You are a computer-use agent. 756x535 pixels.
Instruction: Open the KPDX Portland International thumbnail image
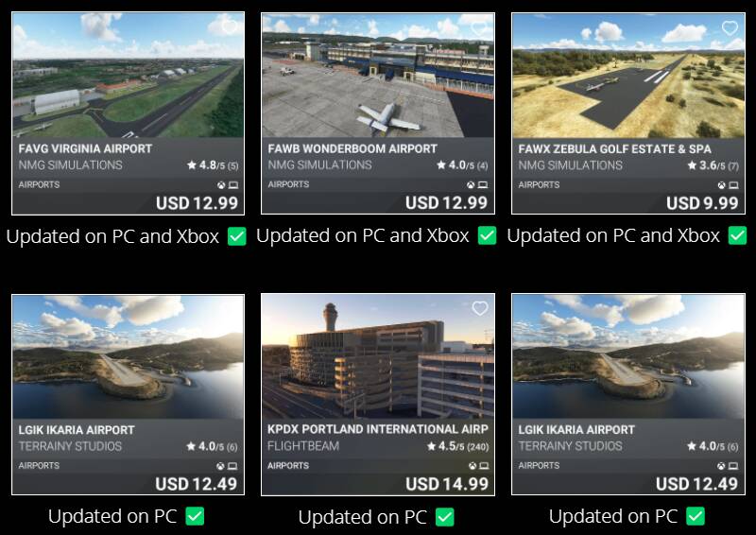click(x=377, y=356)
